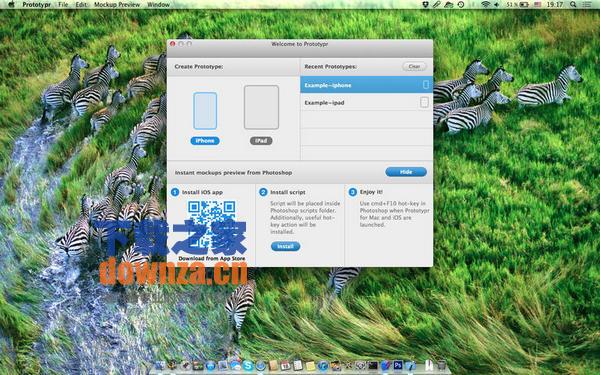Viewport: 600px width, 375px height.
Task: Open Notification Center list icon
Action: click(x=586, y=5)
